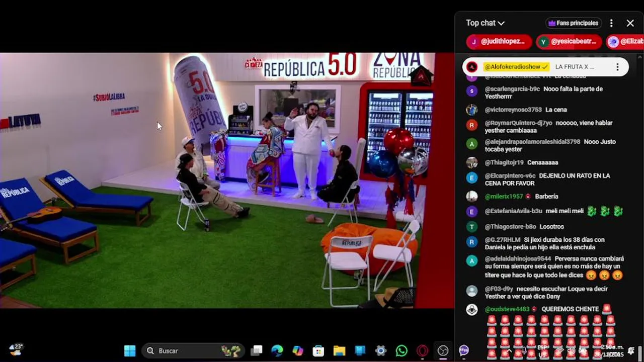Open the Windows Start menu
Viewport: 644px width, 362px height.
coord(130,350)
